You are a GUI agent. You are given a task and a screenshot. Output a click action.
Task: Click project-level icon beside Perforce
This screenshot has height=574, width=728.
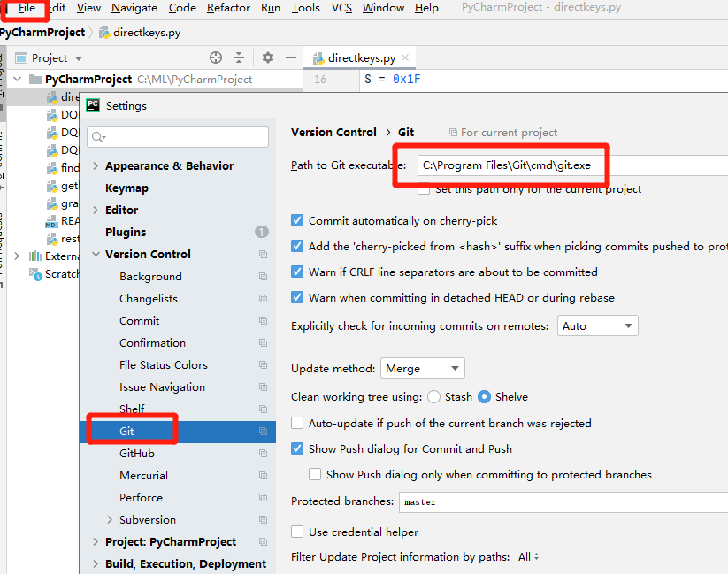click(x=264, y=497)
